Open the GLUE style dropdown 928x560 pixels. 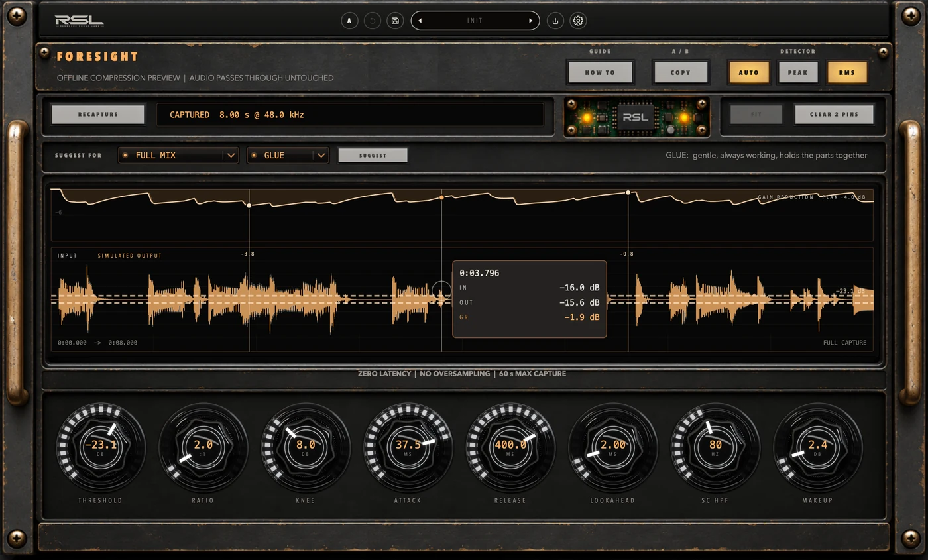(x=288, y=155)
